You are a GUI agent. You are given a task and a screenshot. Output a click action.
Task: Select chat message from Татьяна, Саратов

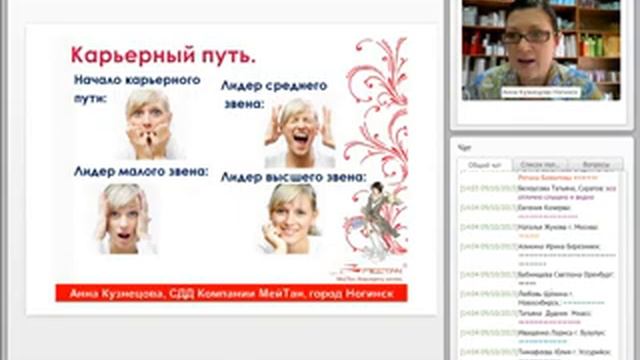[x=539, y=193]
